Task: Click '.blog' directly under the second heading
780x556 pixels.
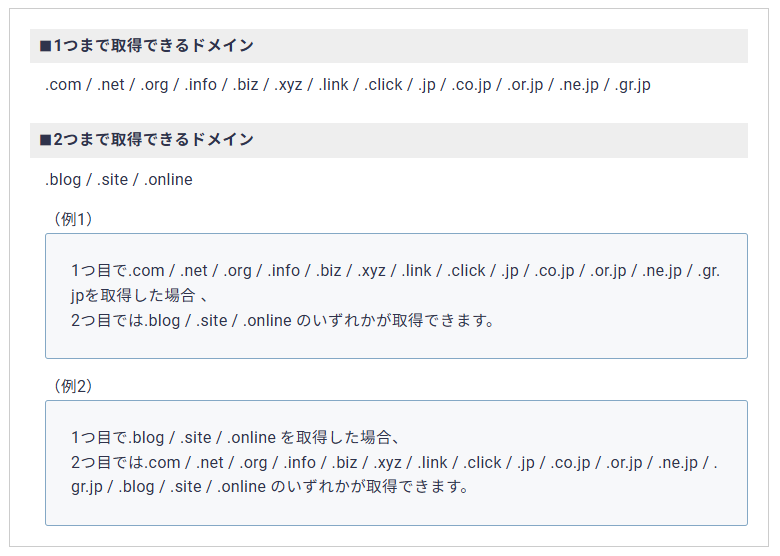Action: (63, 180)
